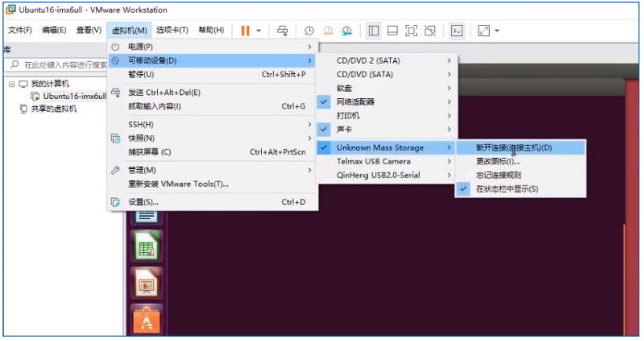Viewport: 644px width, 341px height.
Task: Open LibreOffice Calc in Ubuntu launcher
Action: tap(146, 247)
